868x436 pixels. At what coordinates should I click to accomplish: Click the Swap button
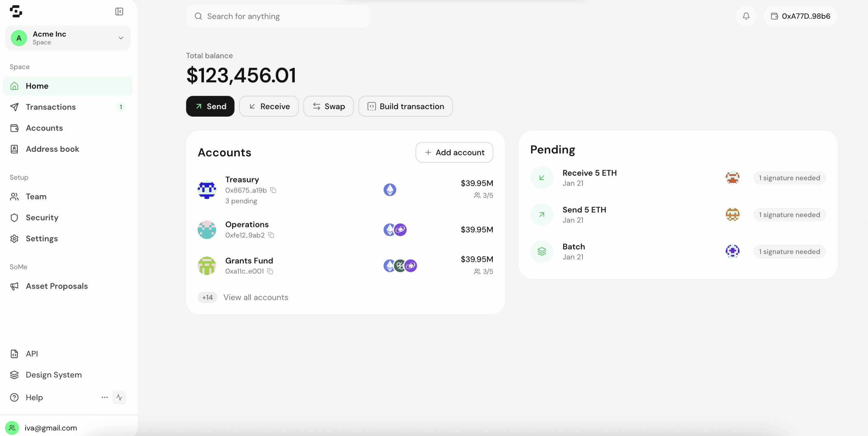[328, 106]
